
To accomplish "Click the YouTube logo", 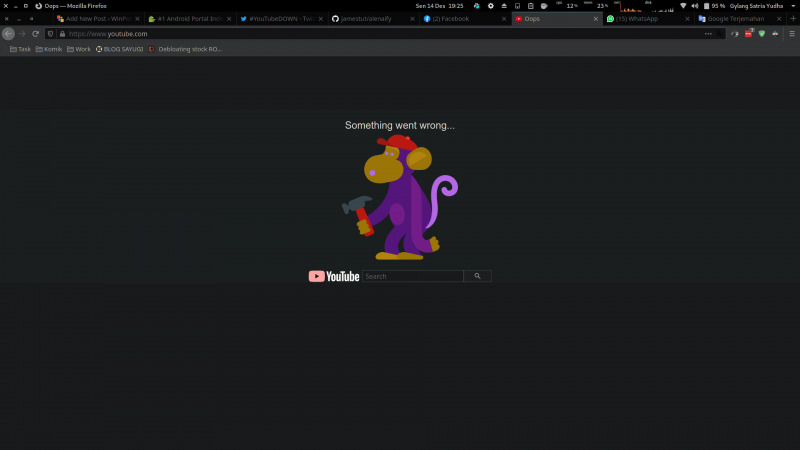I will [334, 276].
